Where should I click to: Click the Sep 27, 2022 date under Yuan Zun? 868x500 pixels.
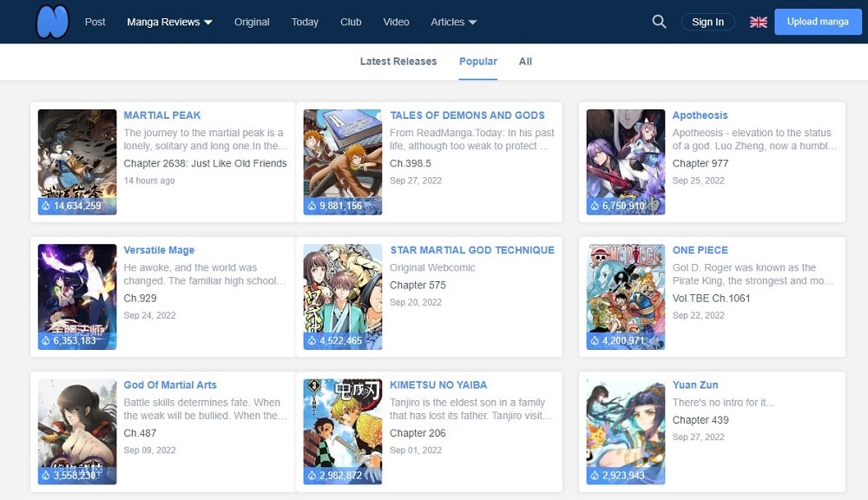[698, 437]
